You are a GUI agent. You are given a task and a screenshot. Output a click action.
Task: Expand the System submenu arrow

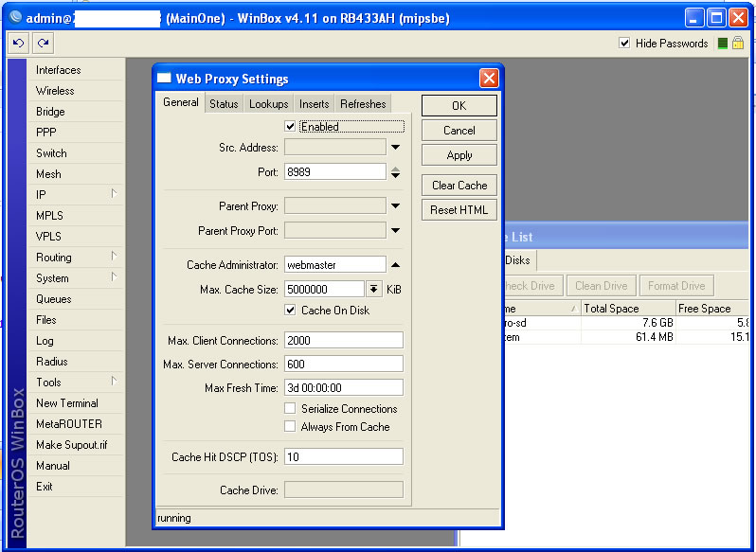pos(114,277)
